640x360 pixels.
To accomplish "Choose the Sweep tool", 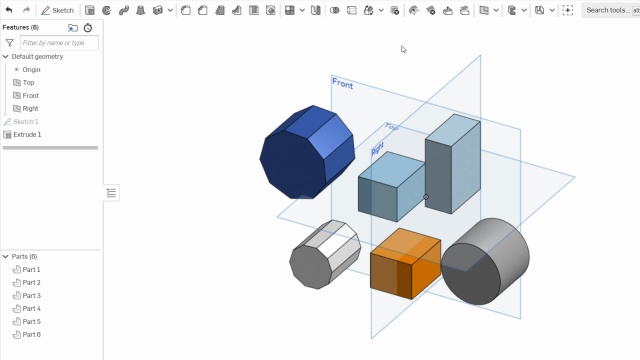I will pos(124,10).
